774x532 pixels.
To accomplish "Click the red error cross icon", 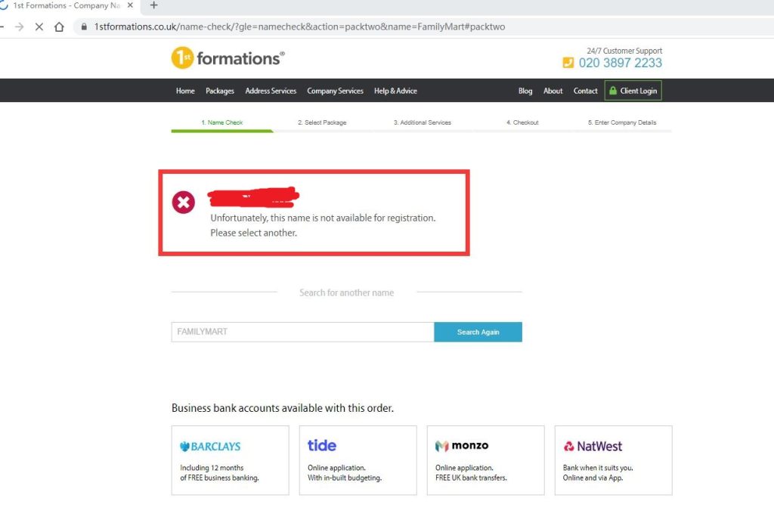I will 183,202.
